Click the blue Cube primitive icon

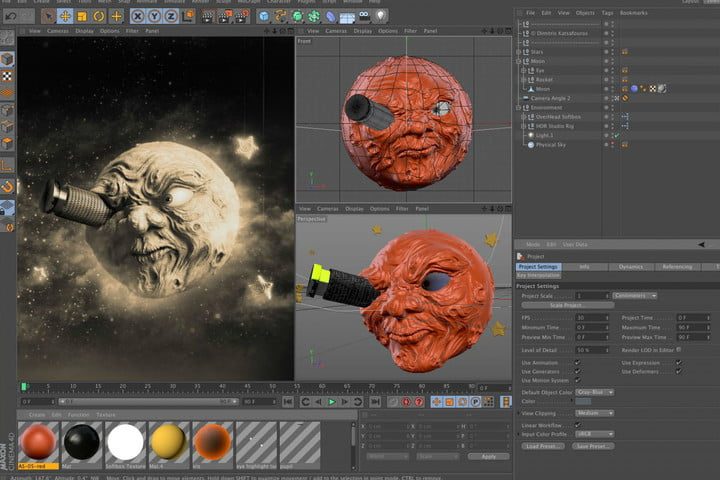(x=264, y=17)
